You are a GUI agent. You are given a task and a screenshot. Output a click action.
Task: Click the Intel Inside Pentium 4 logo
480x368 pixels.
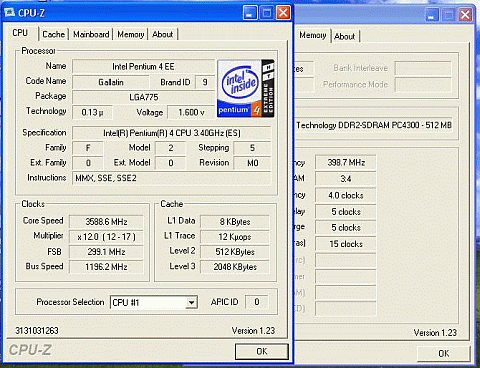tap(246, 89)
